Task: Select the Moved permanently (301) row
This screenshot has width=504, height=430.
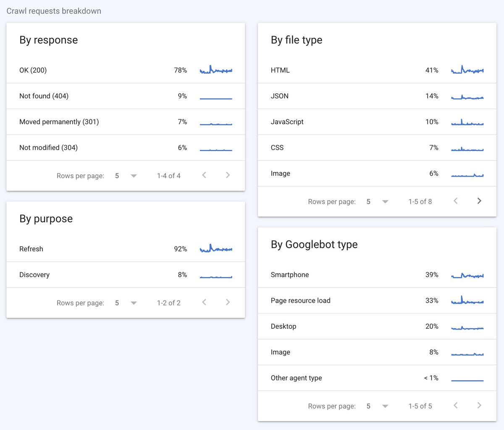Action: coord(126,122)
